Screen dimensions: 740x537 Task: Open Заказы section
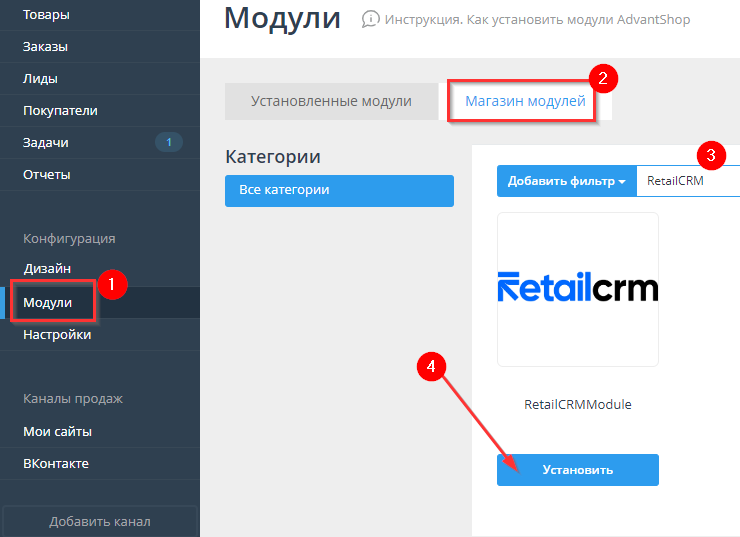[46, 46]
